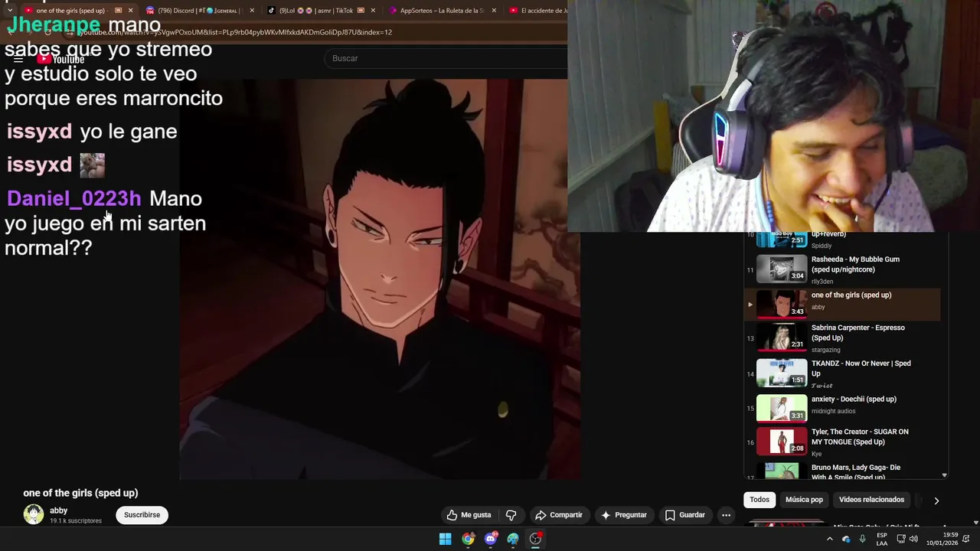Screen dimensions: 980x551
Task: Open volume control in system tray
Action: (913, 539)
